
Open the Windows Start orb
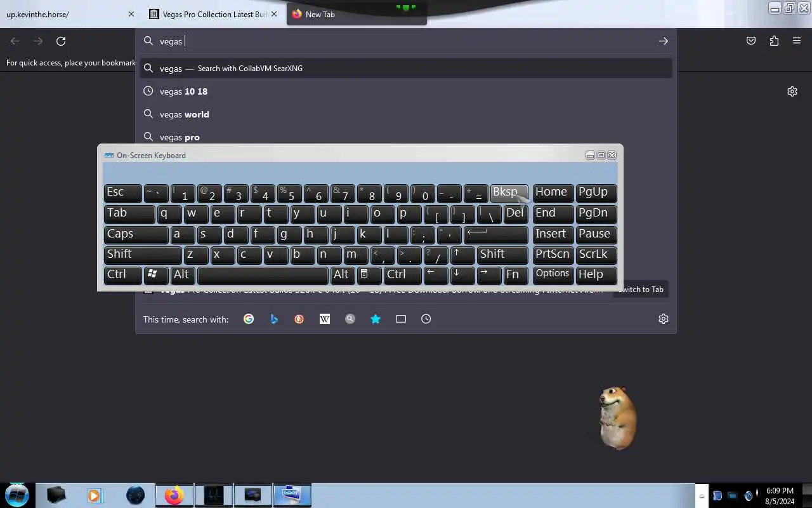[16, 495]
